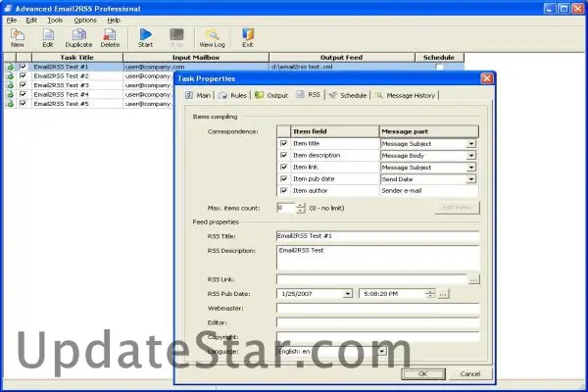Viewport: 588px width, 392px height.
Task: Start the selected task
Action: 145,38
